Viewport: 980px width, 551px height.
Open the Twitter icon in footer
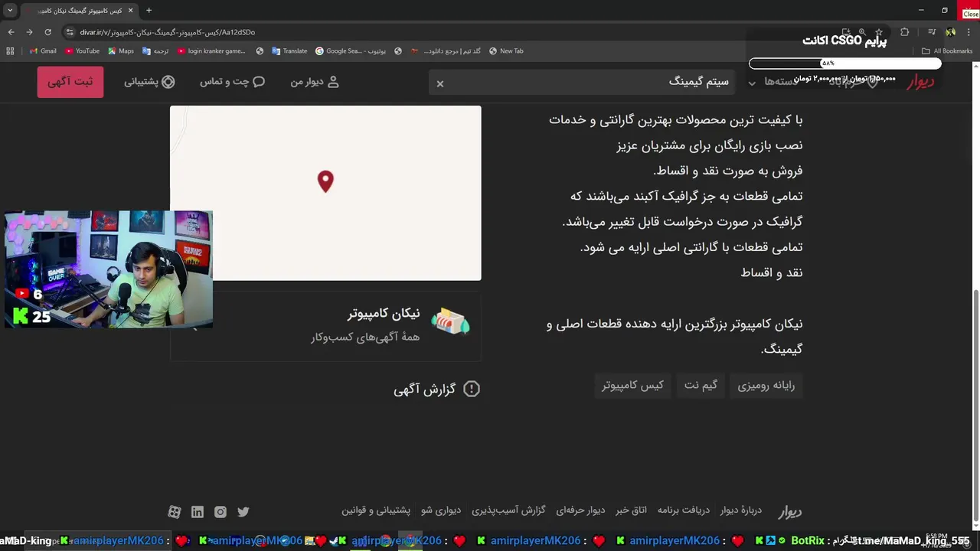[x=243, y=512]
